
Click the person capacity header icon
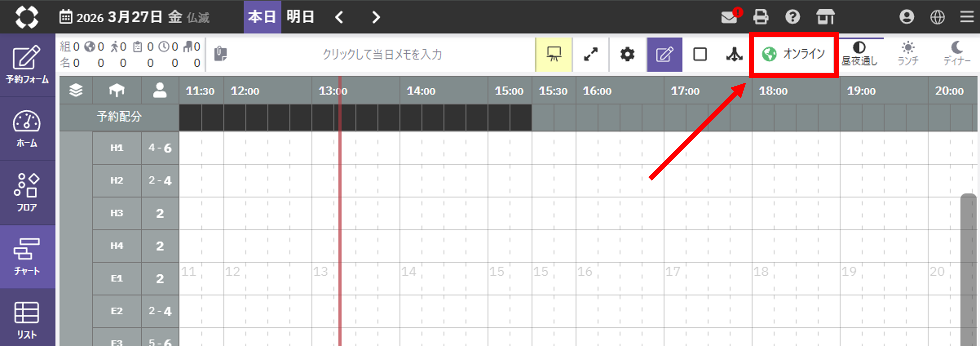[160, 90]
